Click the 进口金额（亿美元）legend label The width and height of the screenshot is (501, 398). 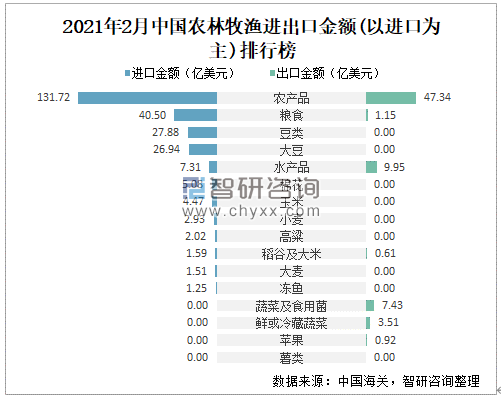tap(183, 73)
